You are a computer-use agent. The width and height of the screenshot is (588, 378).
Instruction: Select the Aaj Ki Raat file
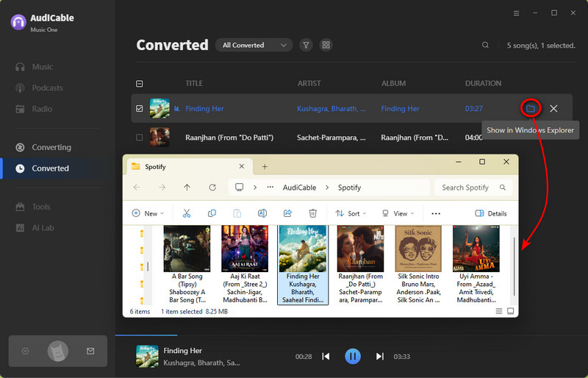pos(245,265)
